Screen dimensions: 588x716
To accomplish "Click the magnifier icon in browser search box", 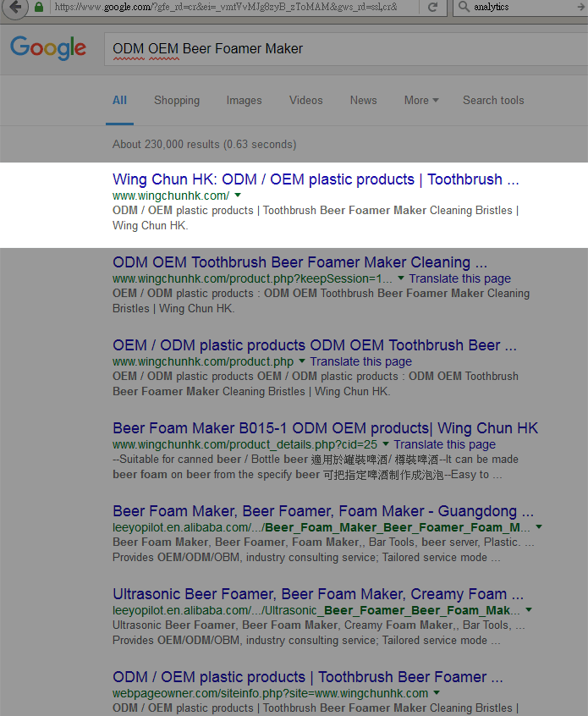I will pyautogui.click(x=464, y=7).
